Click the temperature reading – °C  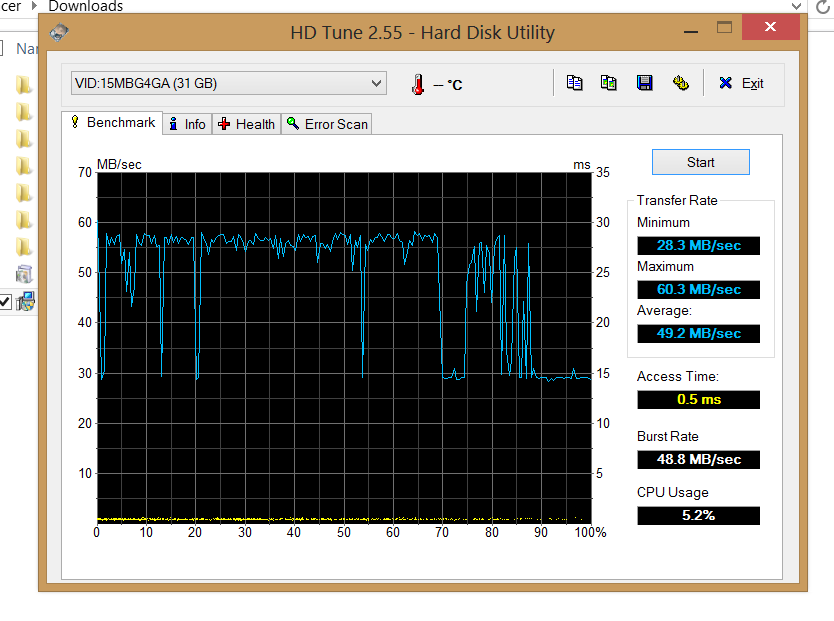pos(448,85)
